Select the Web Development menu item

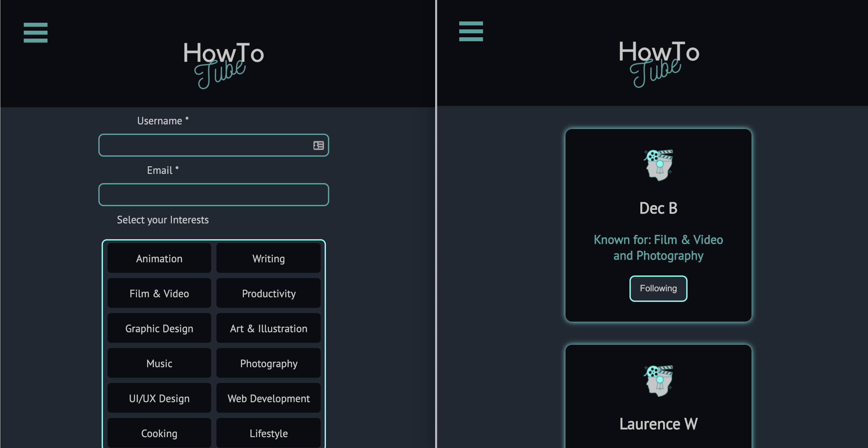tap(269, 398)
